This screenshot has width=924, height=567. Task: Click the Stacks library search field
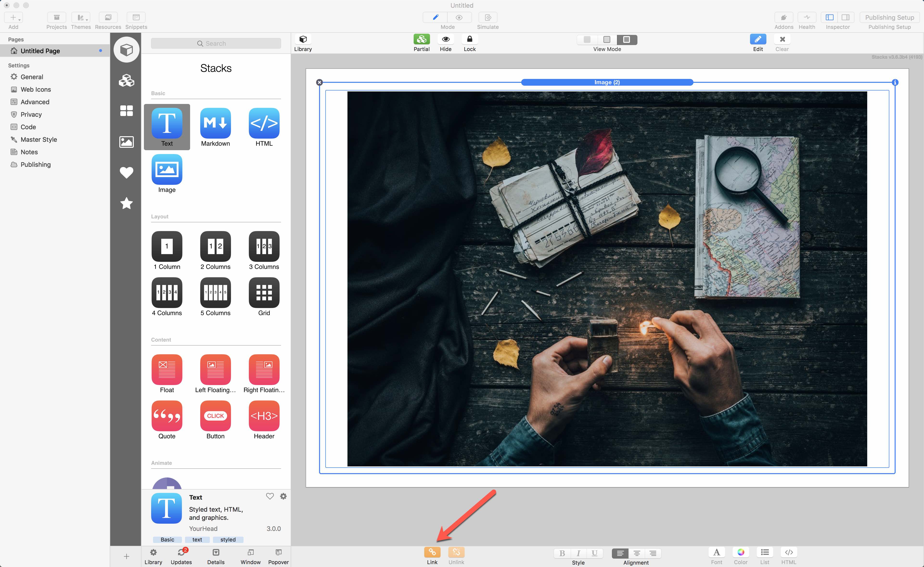point(216,44)
